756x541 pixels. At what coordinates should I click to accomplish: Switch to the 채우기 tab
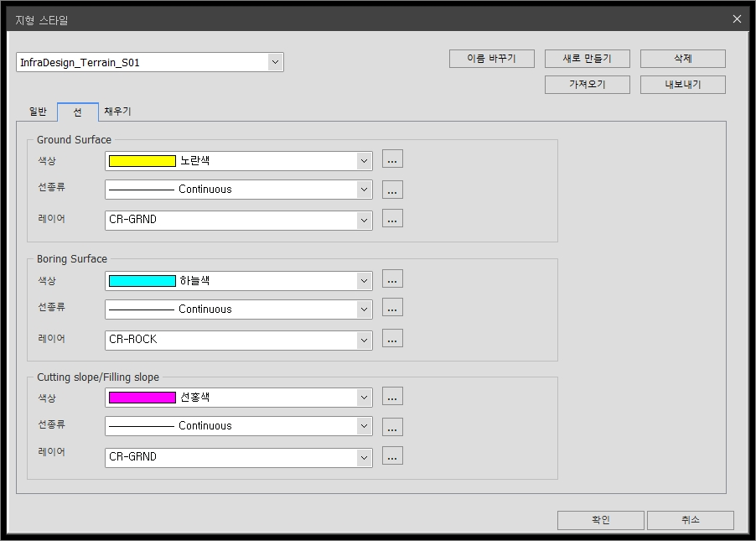coord(117,112)
